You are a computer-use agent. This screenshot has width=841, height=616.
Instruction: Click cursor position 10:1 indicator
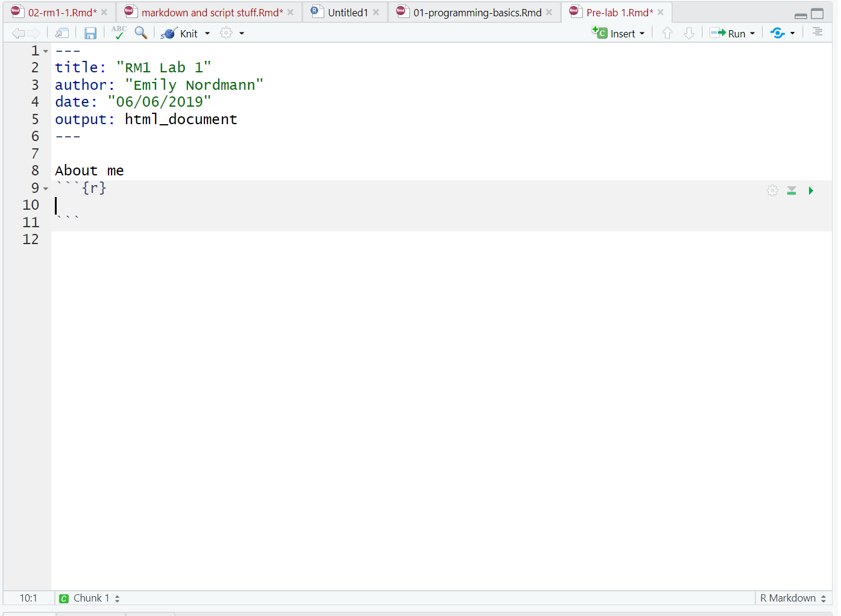[x=28, y=599]
